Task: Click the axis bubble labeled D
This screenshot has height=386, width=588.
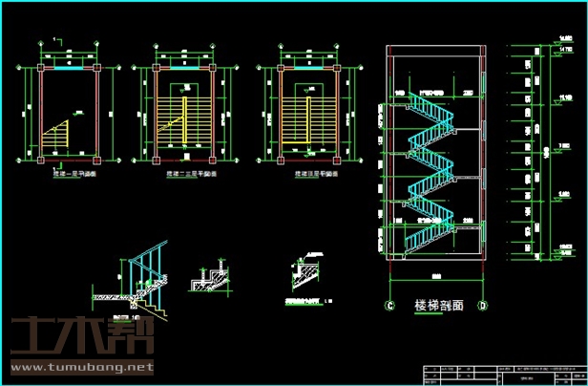Action: coord(483,306)
